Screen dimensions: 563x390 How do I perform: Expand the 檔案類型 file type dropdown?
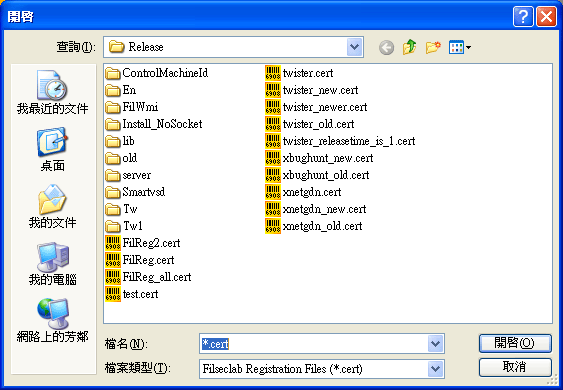[436, 369]
